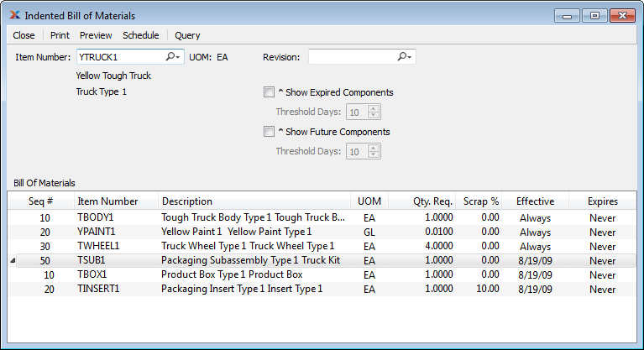The width and height of the screenshot is (644, 350).
Task: Minimize the Indented Bill of Materials window
Action: click(568, 15)
